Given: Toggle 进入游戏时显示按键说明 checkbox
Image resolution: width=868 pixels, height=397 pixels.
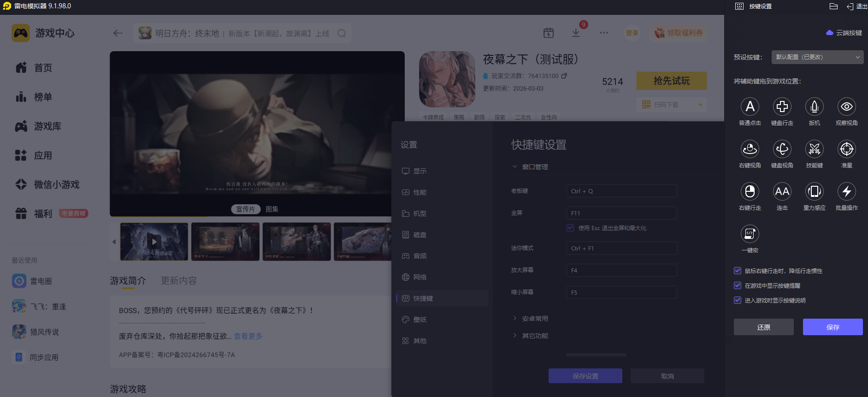Looking at the screenshot, I should point(738,300).
